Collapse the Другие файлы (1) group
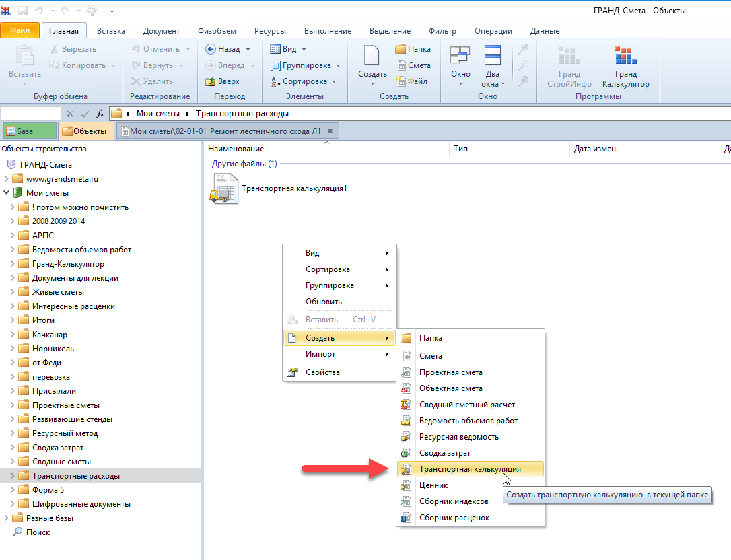The image size is (731, 560). (244, 164)
